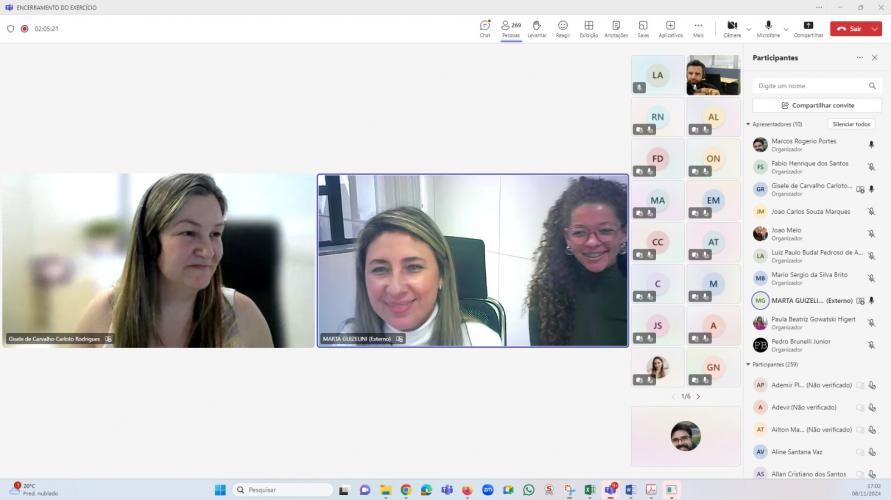Open the Anotações notes panel
Image resolution: width=891 pixels, height=500 pixels.
point(616,26)
